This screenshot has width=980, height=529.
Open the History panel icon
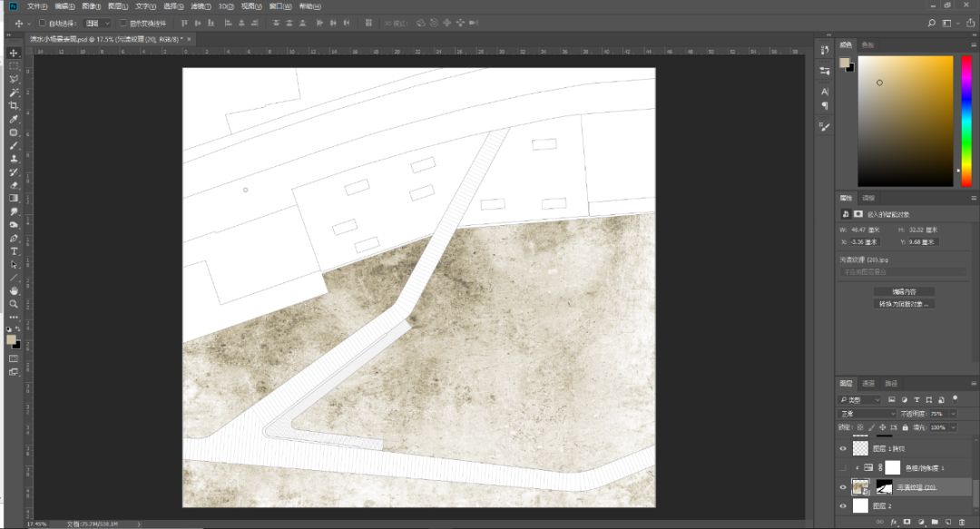click(825, 50)
